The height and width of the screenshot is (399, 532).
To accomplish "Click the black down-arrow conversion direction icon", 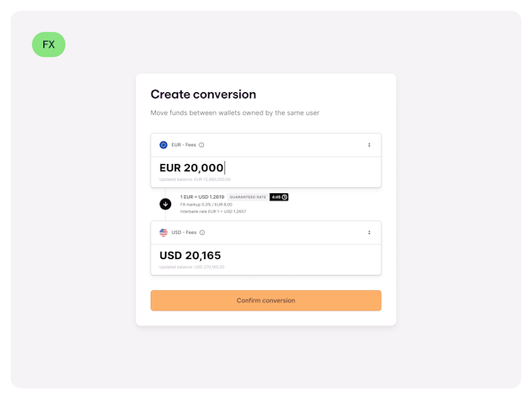I will (165, 204).
